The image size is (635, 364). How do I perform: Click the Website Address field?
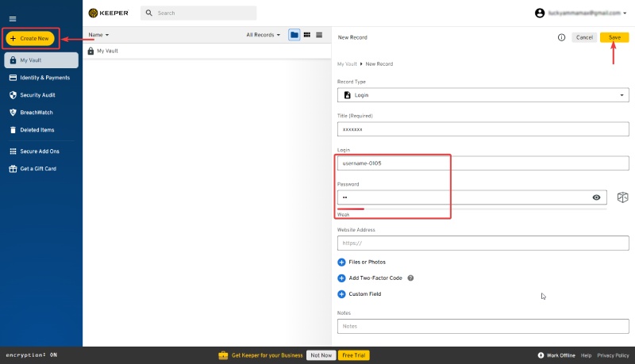point(483,243)
